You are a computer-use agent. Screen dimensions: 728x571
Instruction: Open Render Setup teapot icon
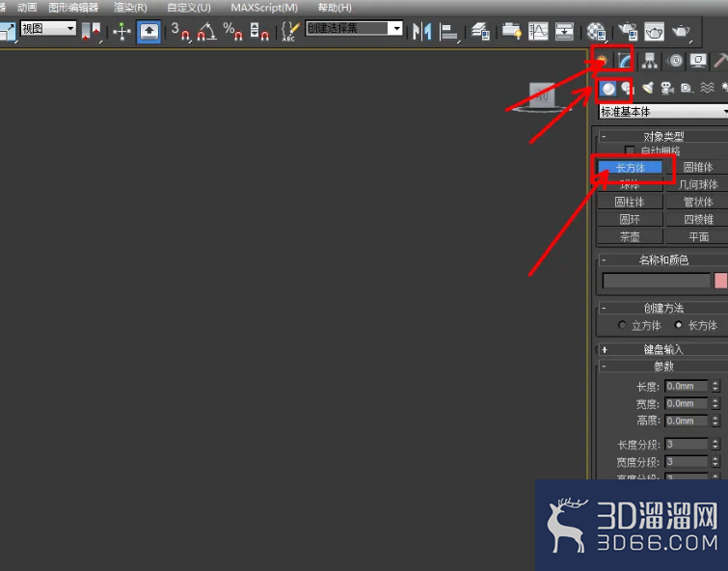coord(628,32)
